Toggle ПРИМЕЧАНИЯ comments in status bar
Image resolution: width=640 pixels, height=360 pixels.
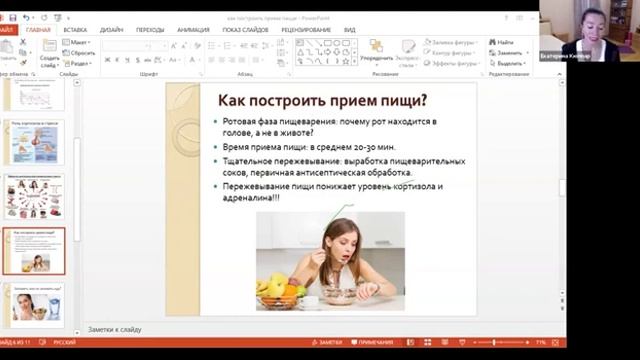click(372, 342)
